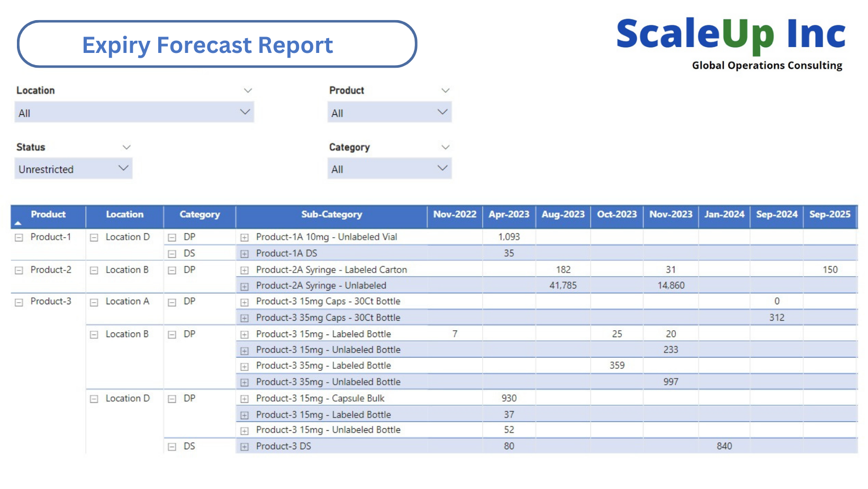868x489 pixels.
Task: Sort by the Sub-Category column header
Action: point(332,214)
